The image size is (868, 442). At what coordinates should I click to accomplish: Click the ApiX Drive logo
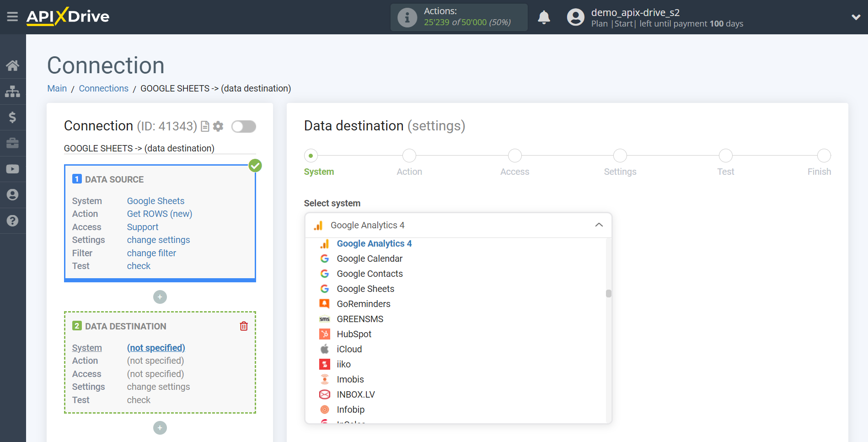(x=68, y=16)
